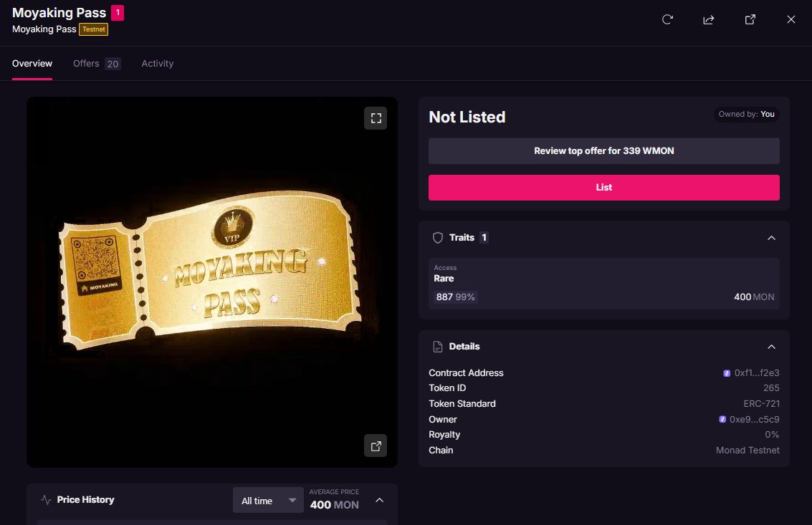
Task: Expand the NFT image to fullscreen
Action: click(376, 118)
